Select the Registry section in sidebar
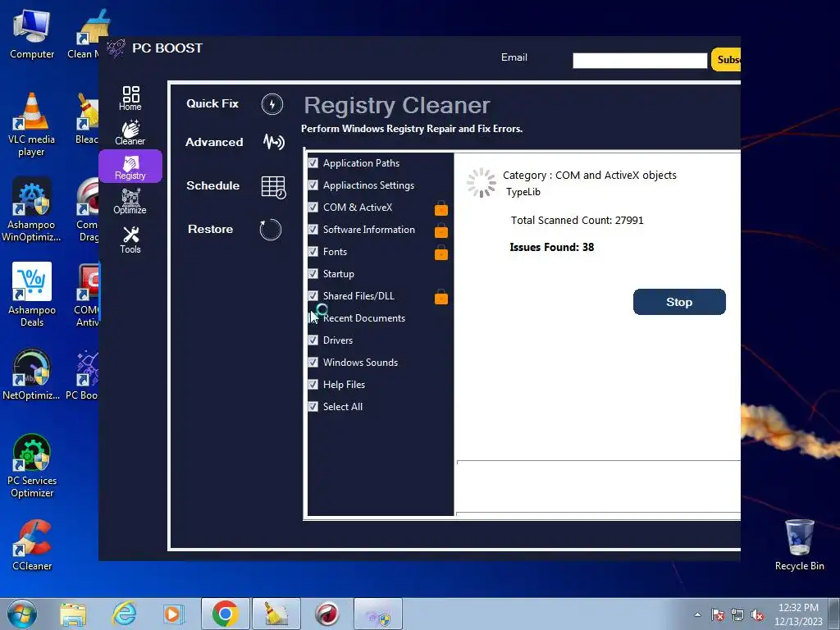 pyautogui.click(x=130, y=167)
